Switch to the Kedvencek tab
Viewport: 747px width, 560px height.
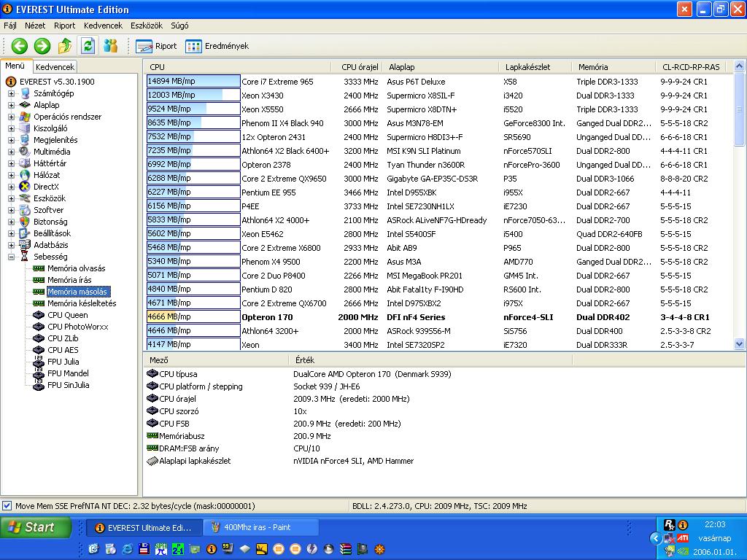tap(55, 67)
